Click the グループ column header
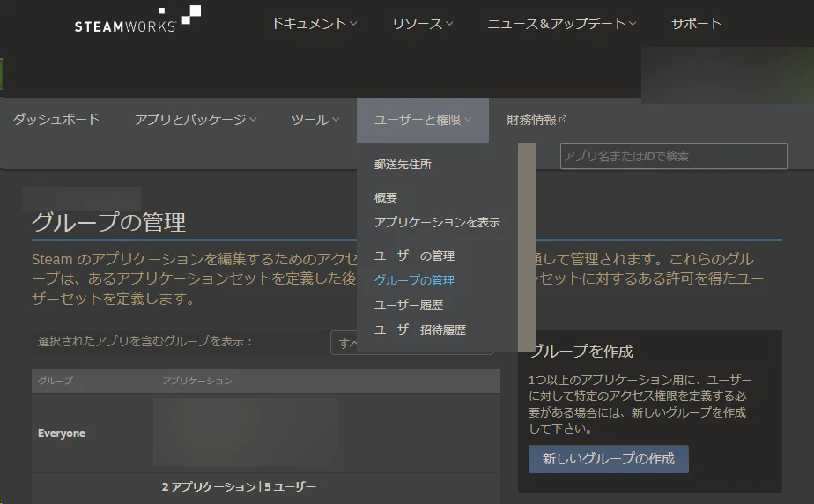814x504 pixels. pyautogui.click(x=55, y=381)
